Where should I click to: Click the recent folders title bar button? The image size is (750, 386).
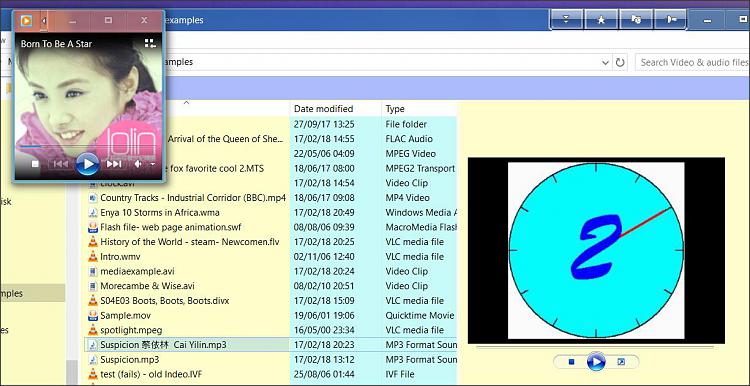[636, 20]
